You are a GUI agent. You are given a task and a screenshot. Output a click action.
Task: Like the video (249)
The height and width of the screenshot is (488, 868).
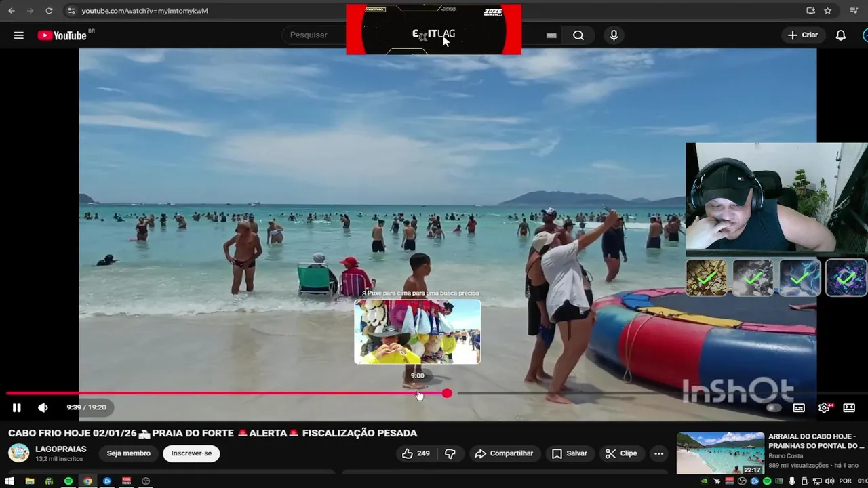click(416, 453)
